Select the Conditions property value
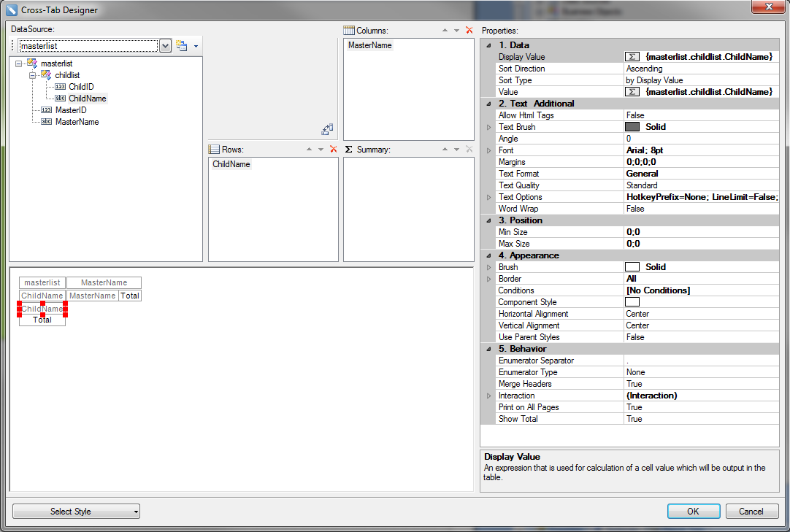 [x=702, y=290]
